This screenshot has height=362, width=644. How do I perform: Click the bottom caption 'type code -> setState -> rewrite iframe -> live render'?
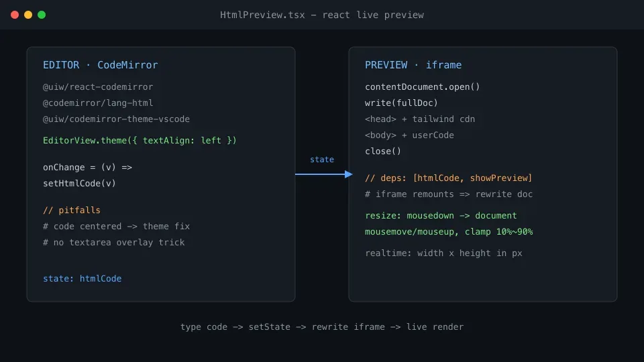[322, 327]
